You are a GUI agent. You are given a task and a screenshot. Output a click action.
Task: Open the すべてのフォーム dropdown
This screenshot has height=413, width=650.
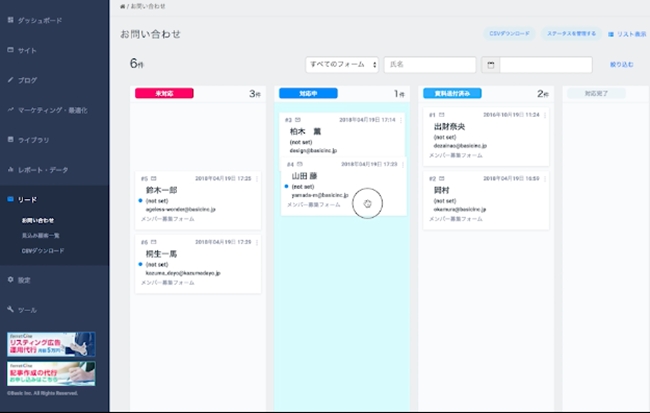click(342, 65)
